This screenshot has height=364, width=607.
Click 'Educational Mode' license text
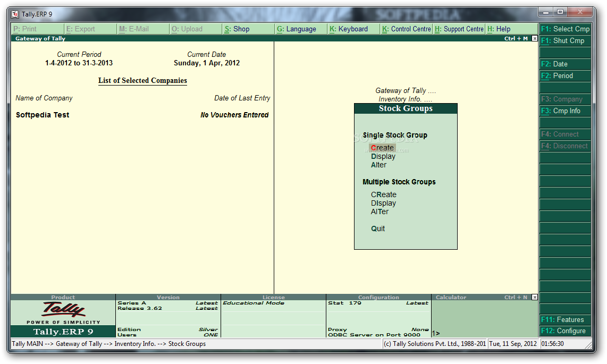[x=254, y=303]
